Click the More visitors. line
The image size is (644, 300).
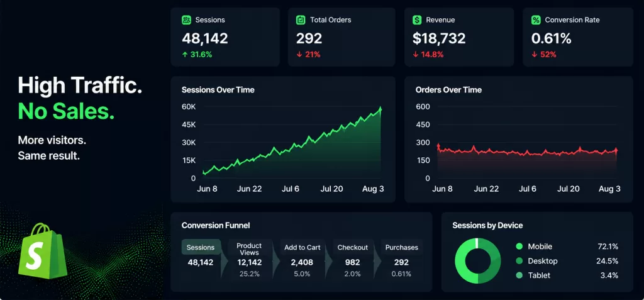tap(52, 140)
